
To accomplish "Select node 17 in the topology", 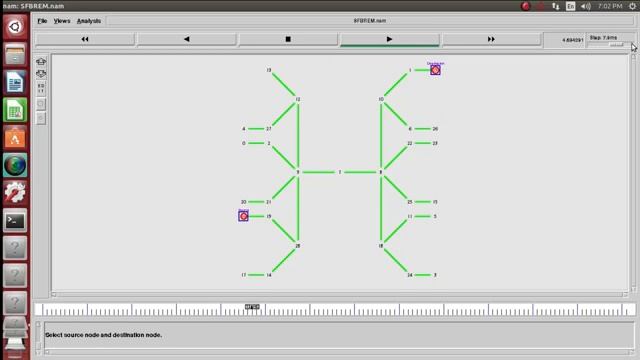I will (x=244, y=275).
